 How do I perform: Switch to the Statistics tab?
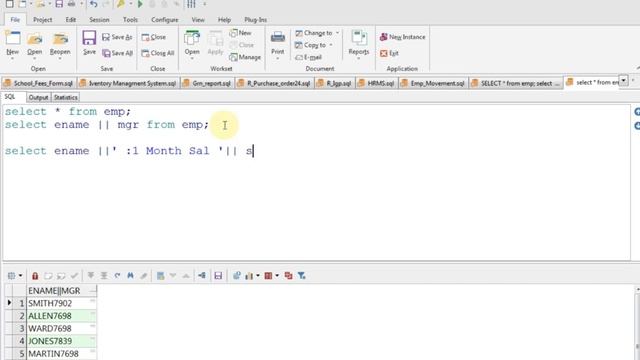[65, 97]
